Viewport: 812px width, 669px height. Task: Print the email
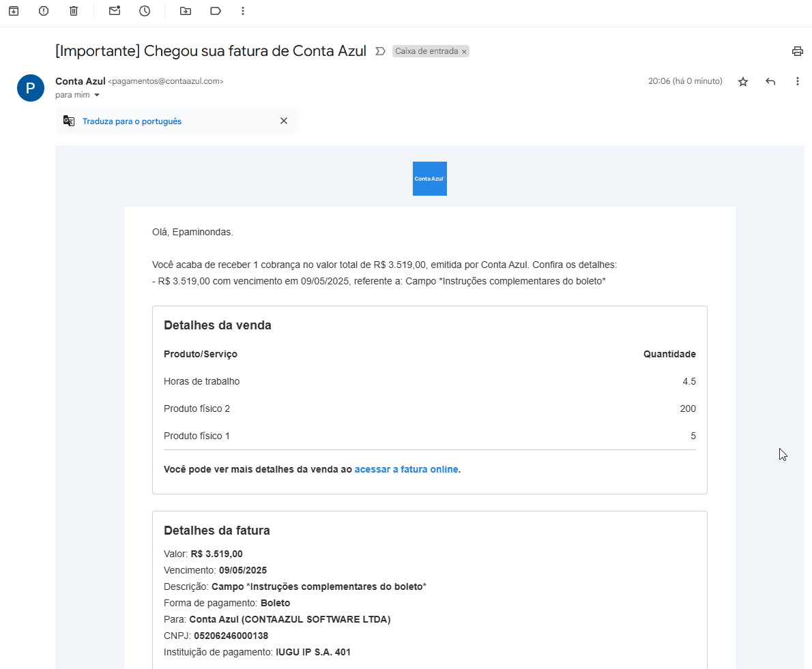coord(797,50)
